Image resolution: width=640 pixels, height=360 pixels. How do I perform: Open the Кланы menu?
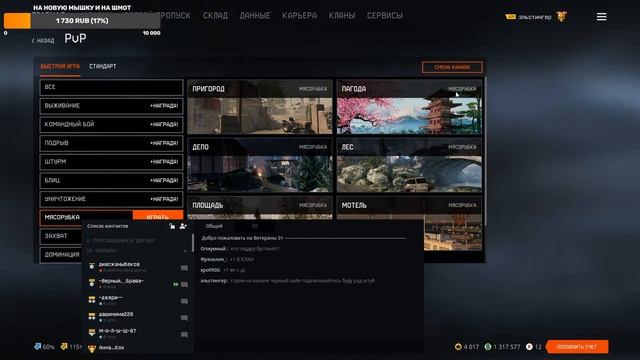(342, 16)
